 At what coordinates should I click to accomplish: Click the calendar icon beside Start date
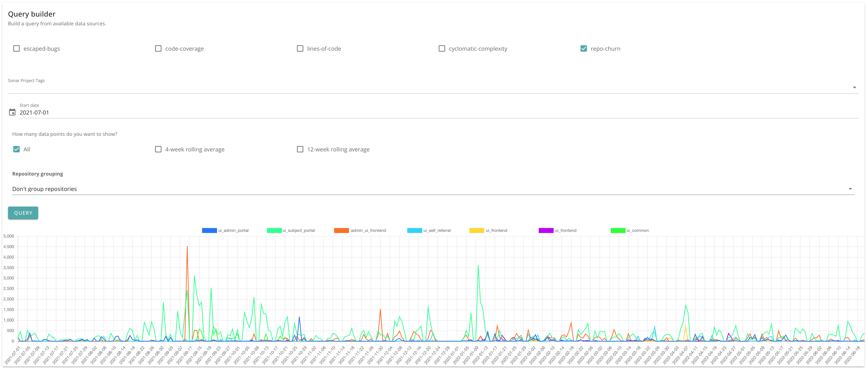12,112
